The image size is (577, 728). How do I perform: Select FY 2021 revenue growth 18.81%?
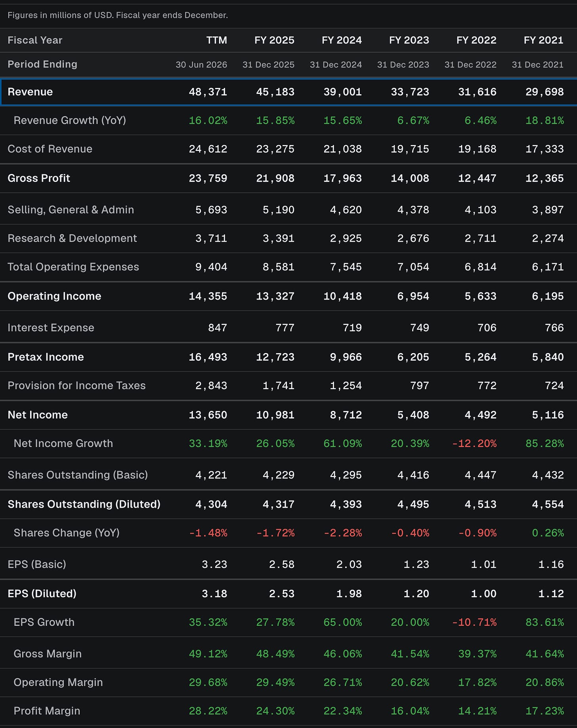coord(545,120)
